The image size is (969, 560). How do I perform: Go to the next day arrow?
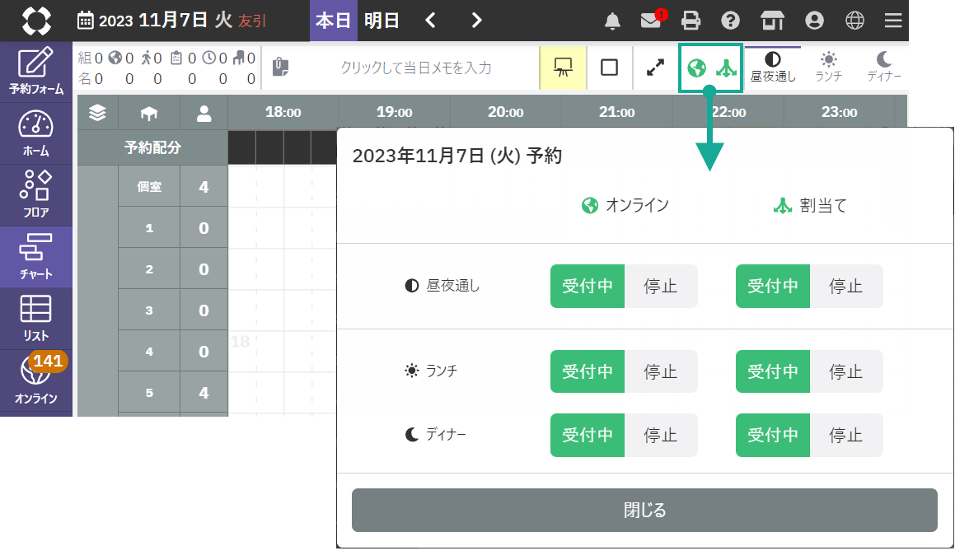pyautogui.click(x=476, y=21)
